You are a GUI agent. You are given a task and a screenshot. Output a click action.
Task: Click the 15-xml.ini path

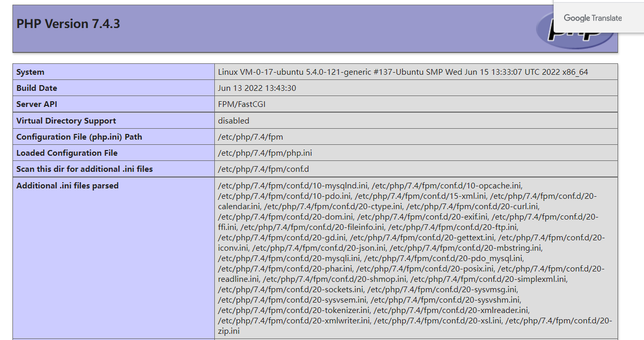[x=421, y=196]
